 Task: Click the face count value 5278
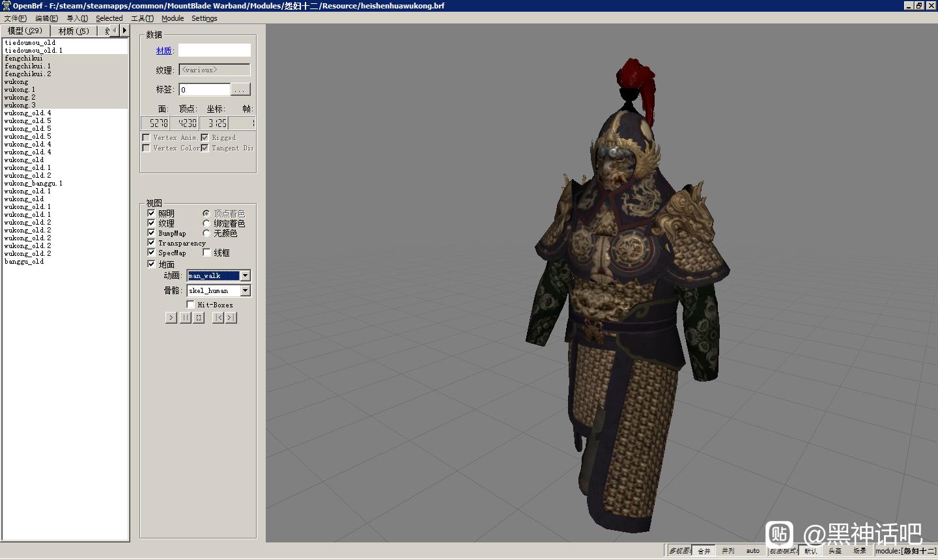tap(156, 122)
